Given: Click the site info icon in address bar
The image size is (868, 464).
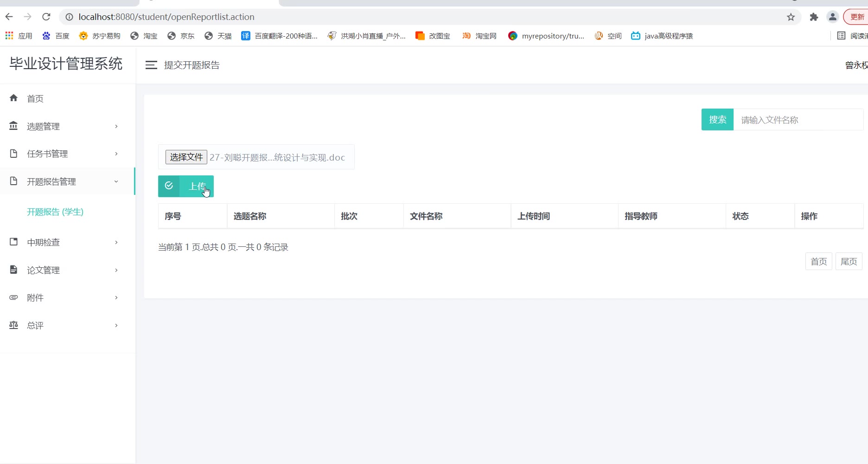Looking at the screenshot, I should pos(69,17).
